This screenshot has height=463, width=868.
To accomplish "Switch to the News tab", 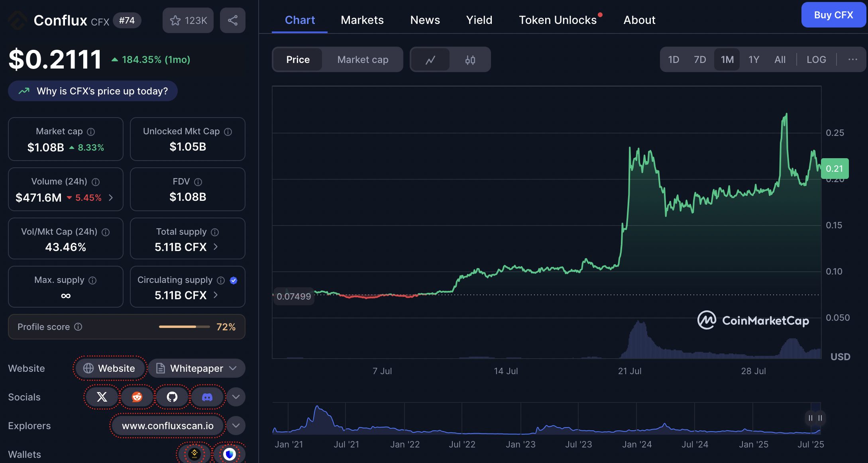I will 425,20.
